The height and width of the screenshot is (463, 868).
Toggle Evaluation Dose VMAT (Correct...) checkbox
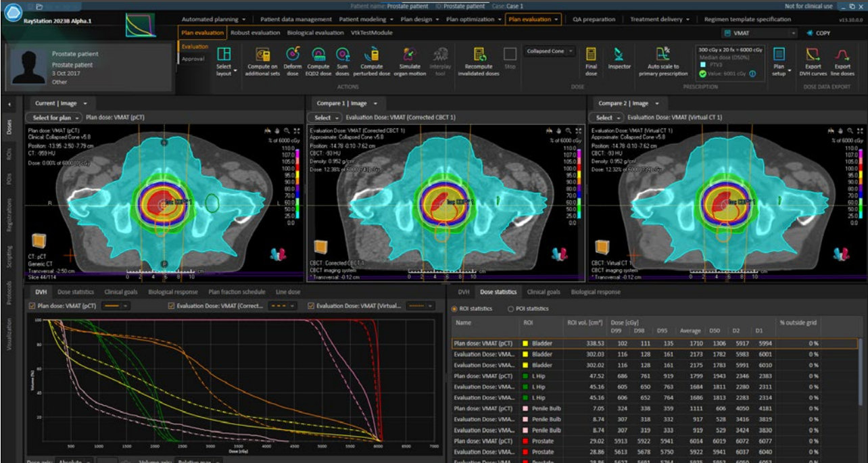pyautogui.click(x=172, y=306)
